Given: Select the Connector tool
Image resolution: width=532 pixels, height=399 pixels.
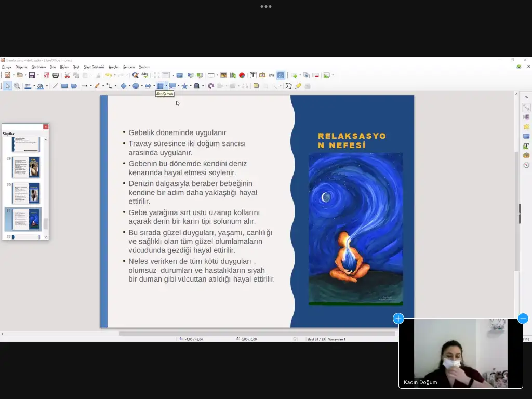Looking at the screenshot, I should pos(109,86).
